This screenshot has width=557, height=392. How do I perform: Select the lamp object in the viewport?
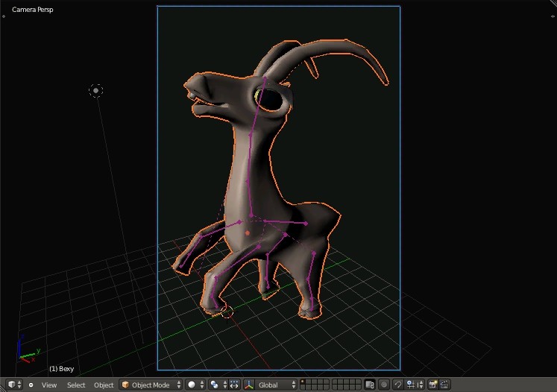(96, 90)
